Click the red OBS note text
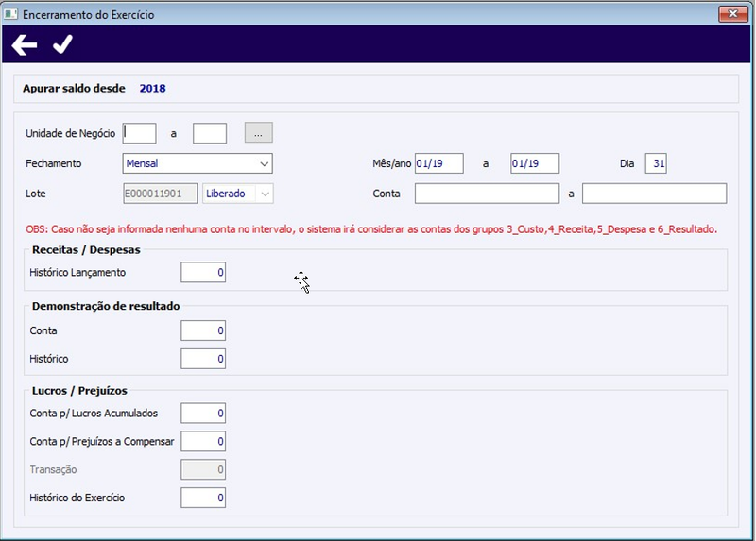This screenshot has width=756, height=541. pyautogui.click(x=371, y=229)
